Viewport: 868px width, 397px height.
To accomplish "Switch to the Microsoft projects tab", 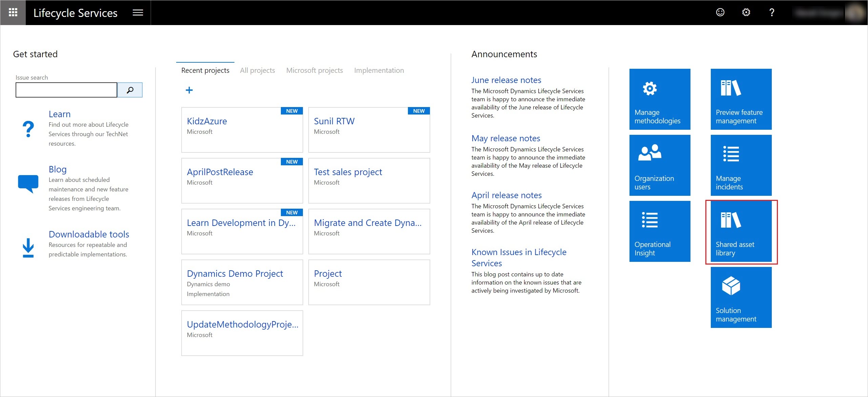I will pyautogui.click(x=314, y=70).
